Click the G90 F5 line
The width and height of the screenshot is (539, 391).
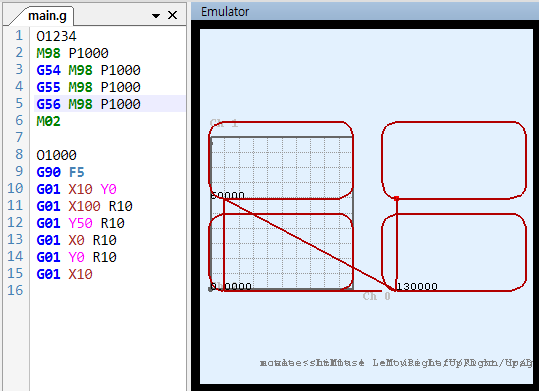click(60, 172)
